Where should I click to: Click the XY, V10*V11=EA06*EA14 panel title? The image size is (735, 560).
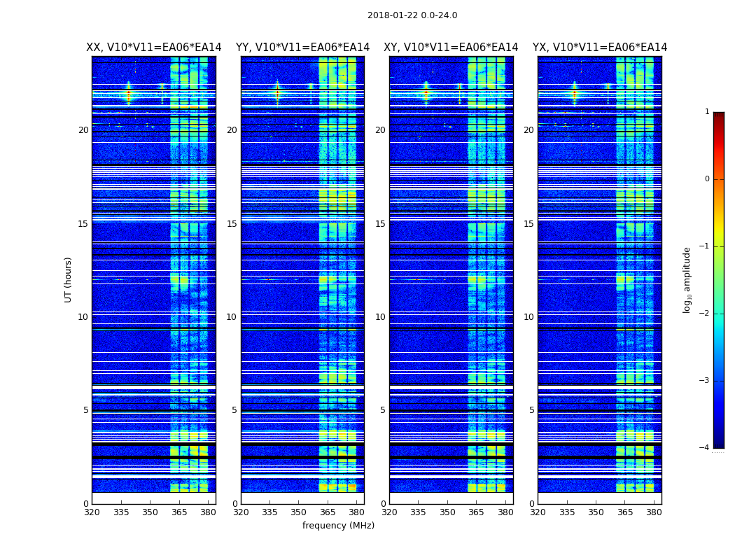tap(451, 48)
